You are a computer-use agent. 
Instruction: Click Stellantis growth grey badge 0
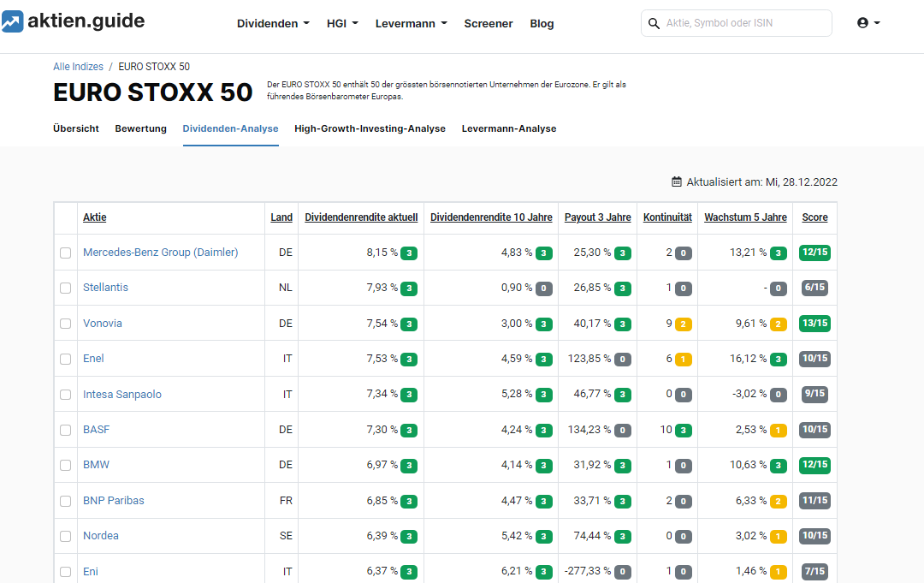tap(779, 289)
